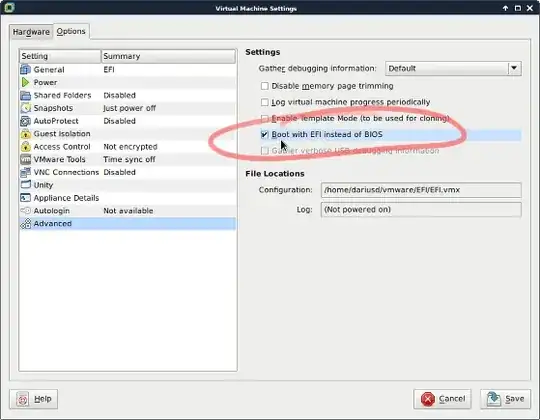540x420 pixels.
Task: Click the Default debugging combo box
Action: 453,68
